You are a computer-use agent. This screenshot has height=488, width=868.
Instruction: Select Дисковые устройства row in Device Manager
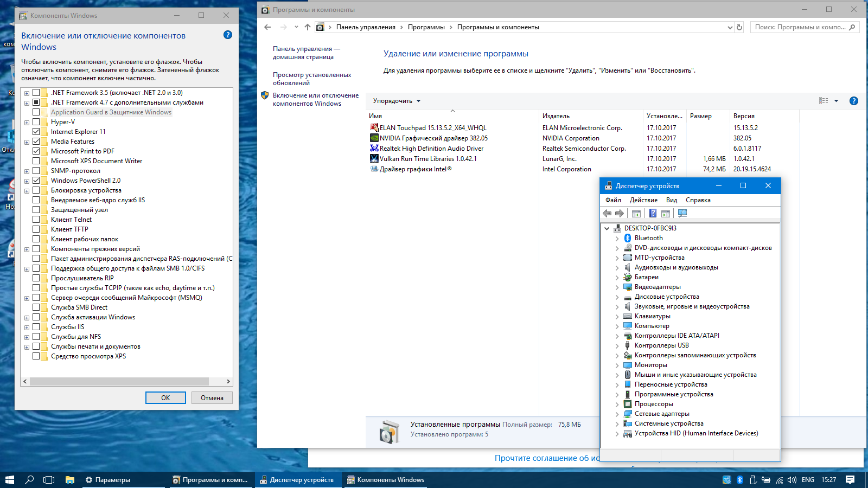pyautogui.click(x=666, y=297)
